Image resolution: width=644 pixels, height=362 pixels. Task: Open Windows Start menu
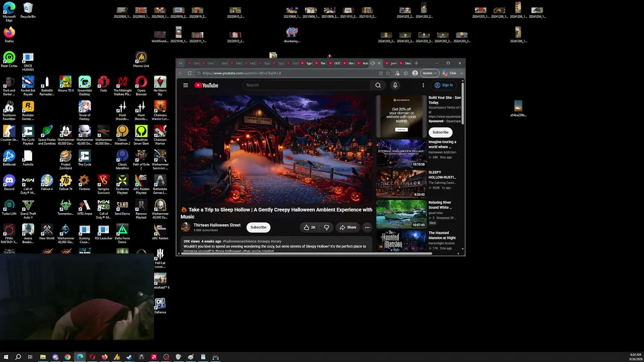(x=6, y=357)
